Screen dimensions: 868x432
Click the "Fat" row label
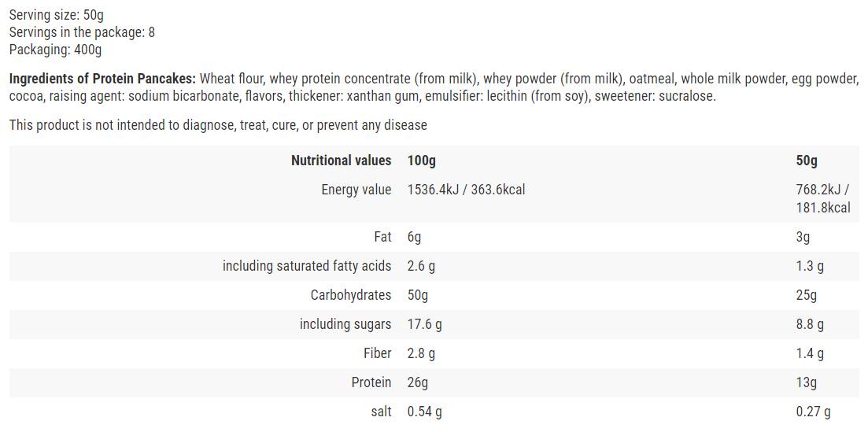(x=382, y=237)
